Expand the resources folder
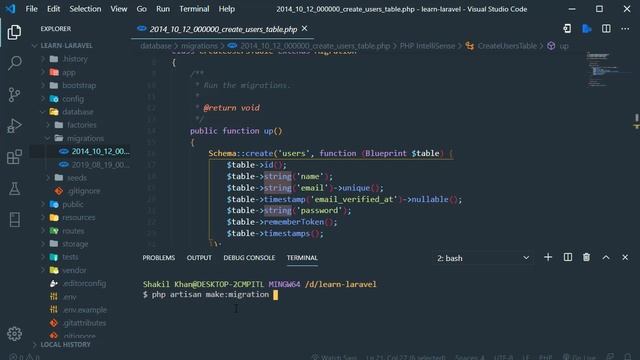Viewport: 640px width, 360px height. point(78,217)
